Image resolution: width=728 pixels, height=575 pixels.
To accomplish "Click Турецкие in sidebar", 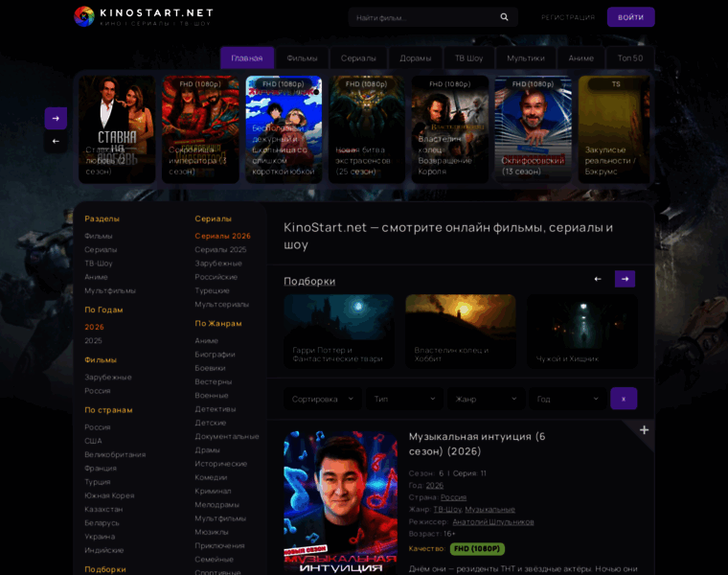I will 213,290.
